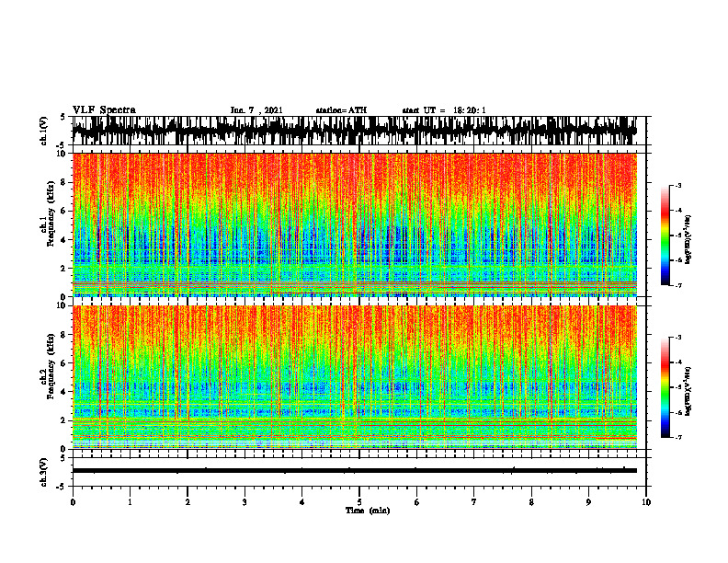Click the ch.1 color scale bar
The height and width of the screenshot is (563, 728).
pyautogui.click(x=665, y=236)
